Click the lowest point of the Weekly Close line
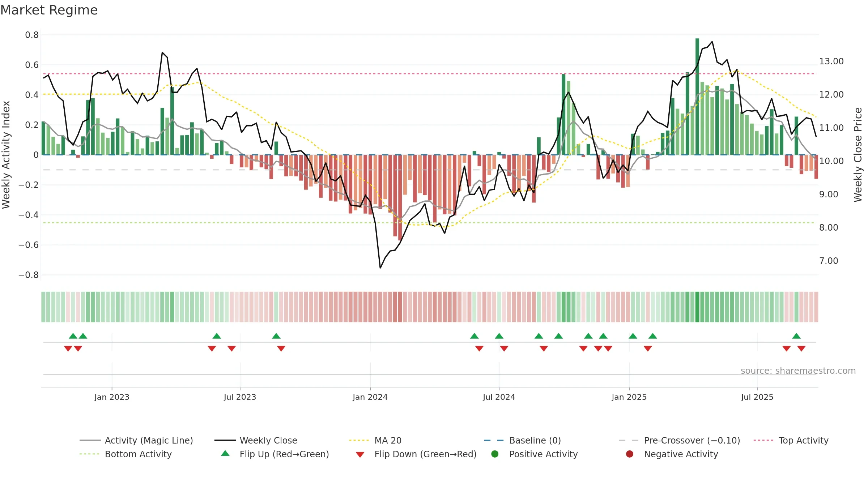 pos(380,268)
